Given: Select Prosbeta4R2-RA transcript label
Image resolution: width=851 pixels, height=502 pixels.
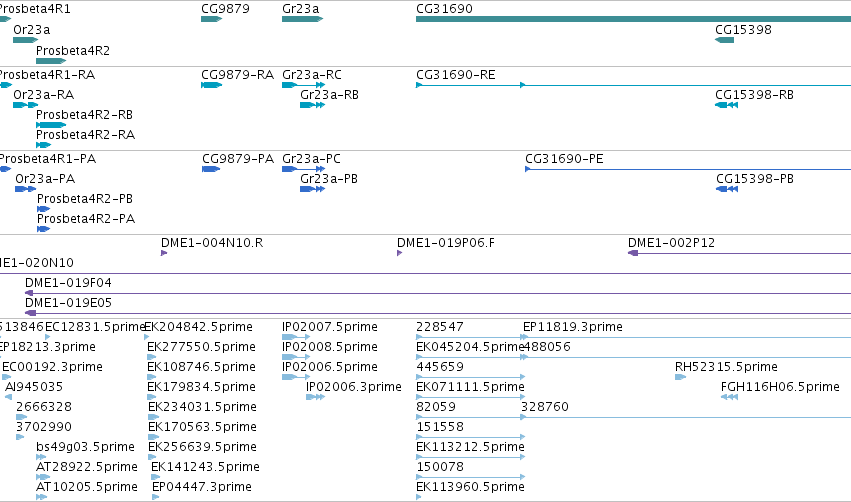Looking at the screenshot, I should tap(85, 135).
